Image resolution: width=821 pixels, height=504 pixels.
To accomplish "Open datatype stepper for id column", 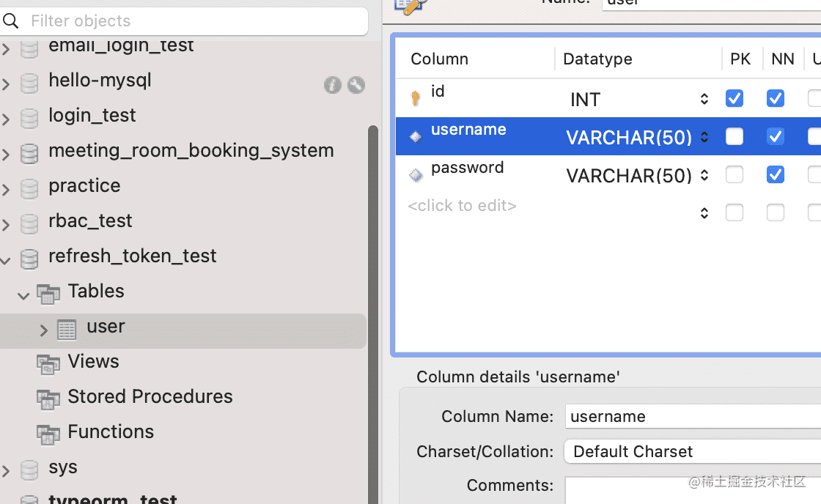I will pos(704,99).
